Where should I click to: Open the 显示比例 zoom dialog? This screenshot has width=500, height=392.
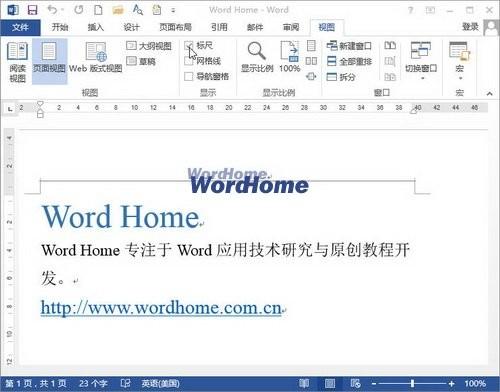(x=257, y=57)
